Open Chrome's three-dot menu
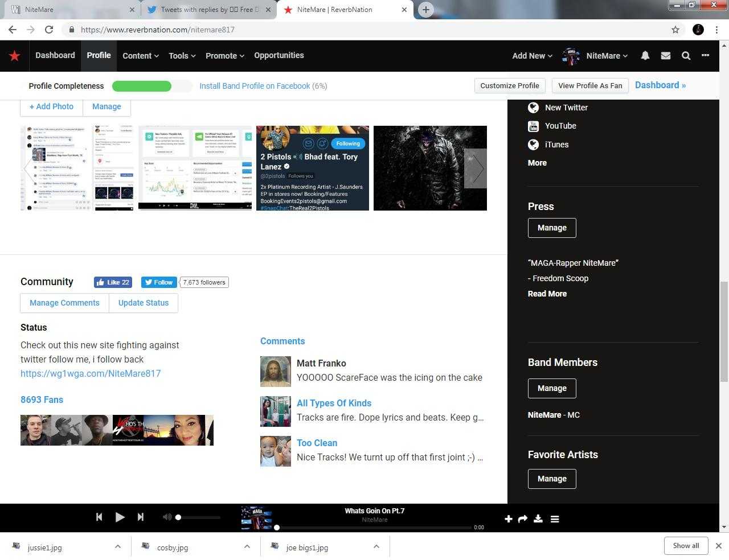This screenshot has height=560, width=729. click(x=716, y=30)
